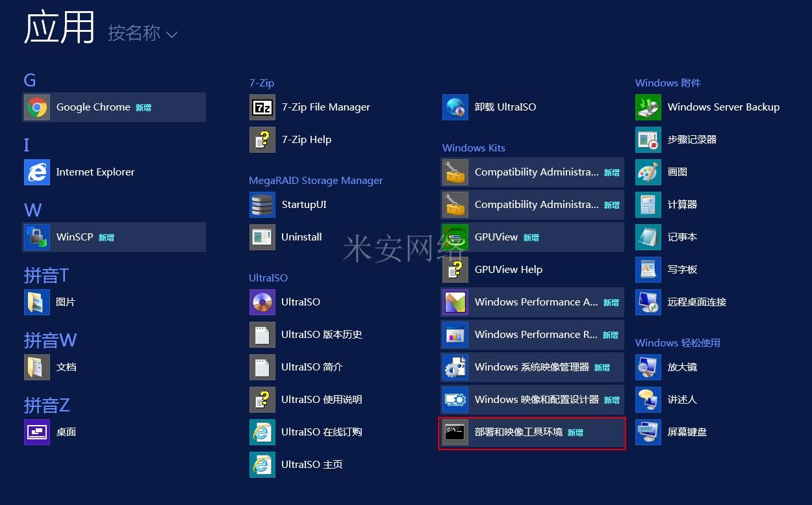
Task: Launch the StartupUI icon
Action: [x=262, y=205]
